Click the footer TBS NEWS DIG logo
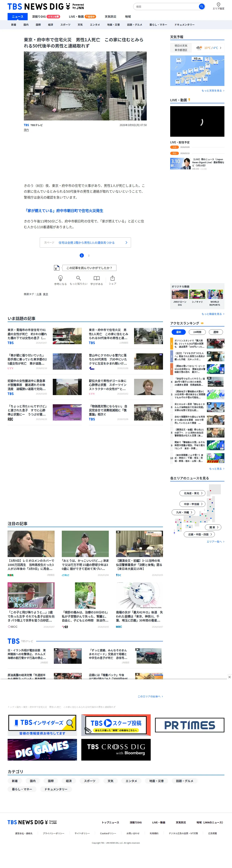This screenshot has width=232, height=868. pyautogui.click(x=32, y=822)
